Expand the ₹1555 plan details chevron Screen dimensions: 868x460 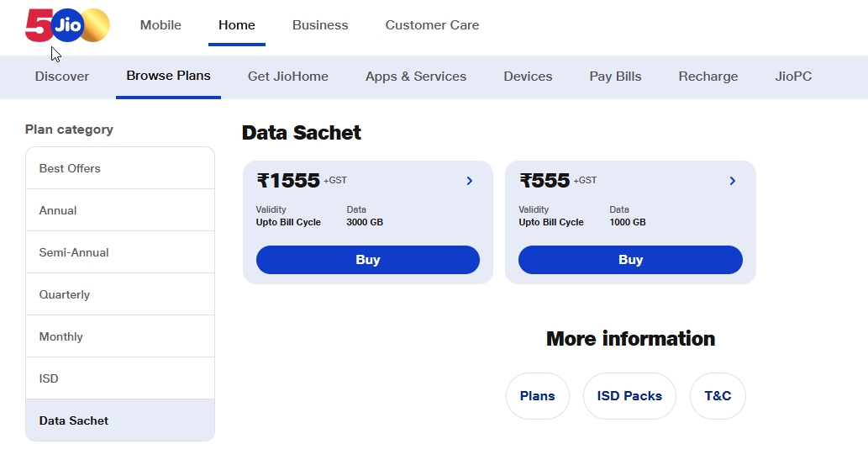tap(470, 181)
